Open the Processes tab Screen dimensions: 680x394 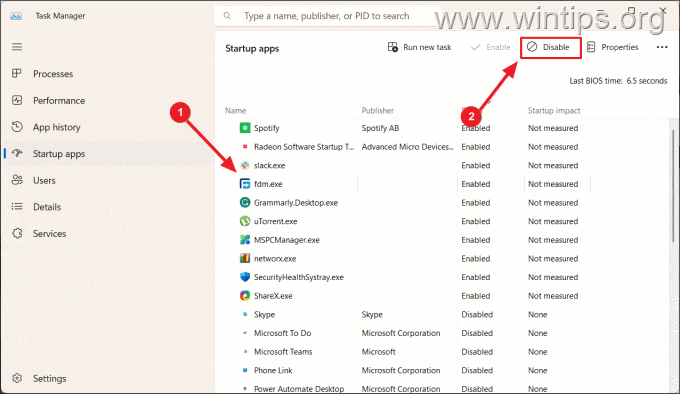[53, 74]
